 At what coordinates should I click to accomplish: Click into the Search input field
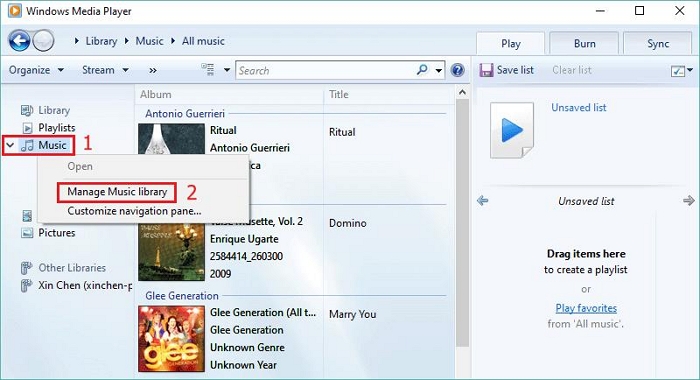[x=326, y=71]
